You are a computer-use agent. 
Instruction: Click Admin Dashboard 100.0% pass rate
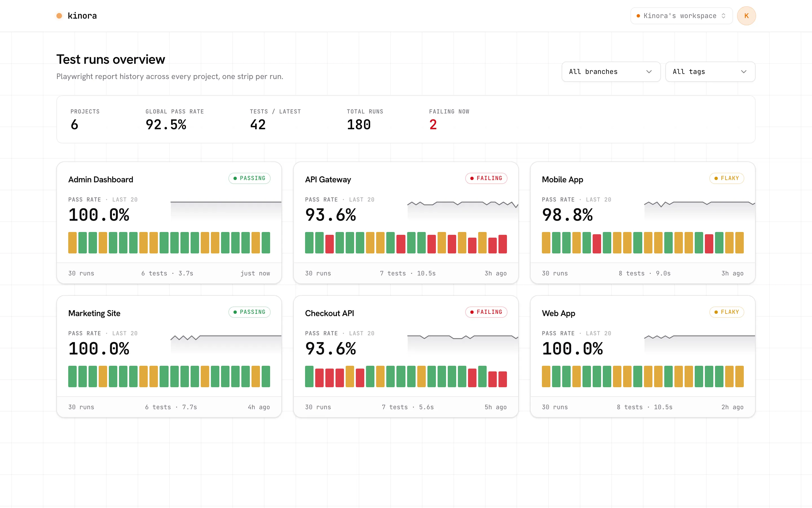pos(99,215)
